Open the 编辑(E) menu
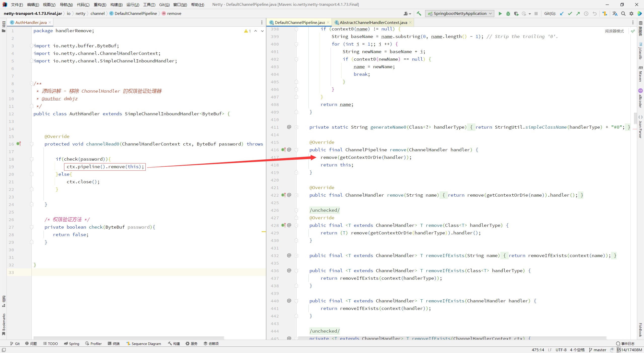Image resolution: width=644 pixels, height=353 pixels. click(33, 5)
